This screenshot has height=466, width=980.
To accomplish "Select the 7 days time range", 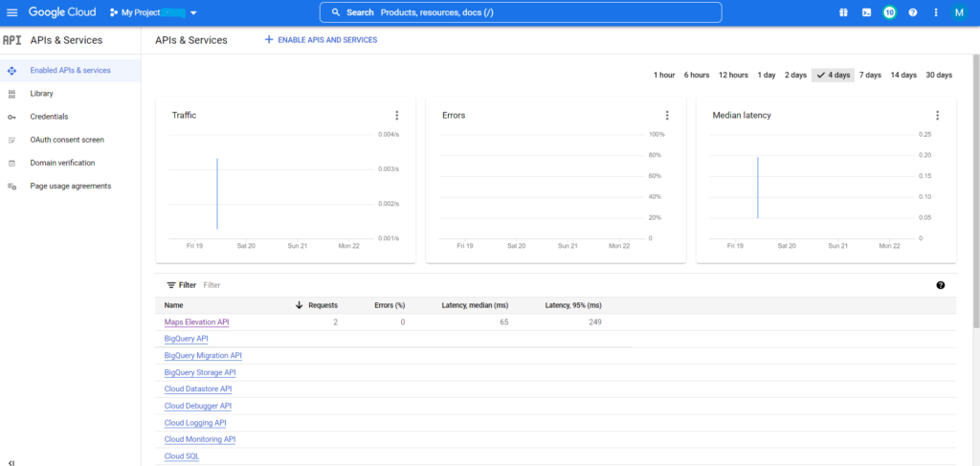I will [870, 75].
